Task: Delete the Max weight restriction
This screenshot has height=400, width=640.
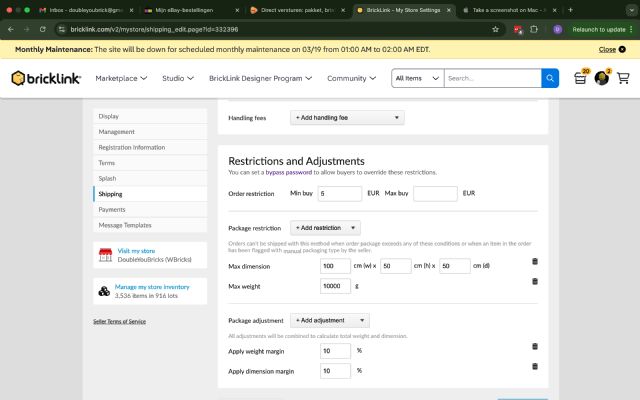Action: [x=535, y=284]
